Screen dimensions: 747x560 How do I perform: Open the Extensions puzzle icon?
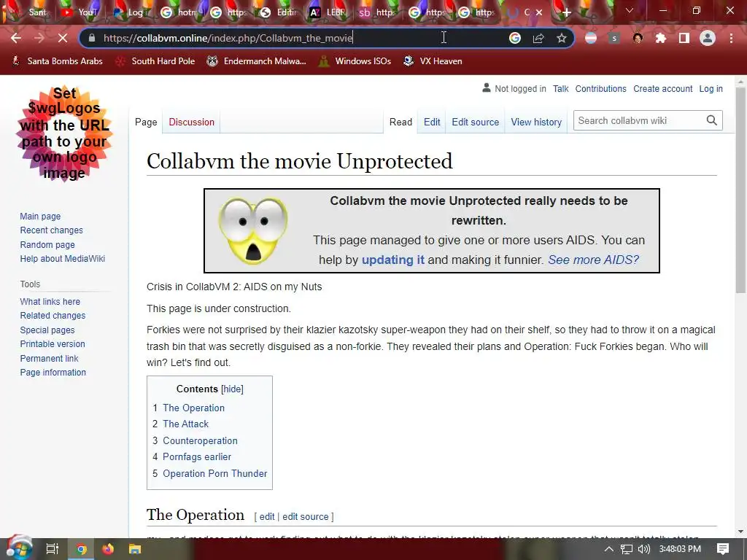660,38
